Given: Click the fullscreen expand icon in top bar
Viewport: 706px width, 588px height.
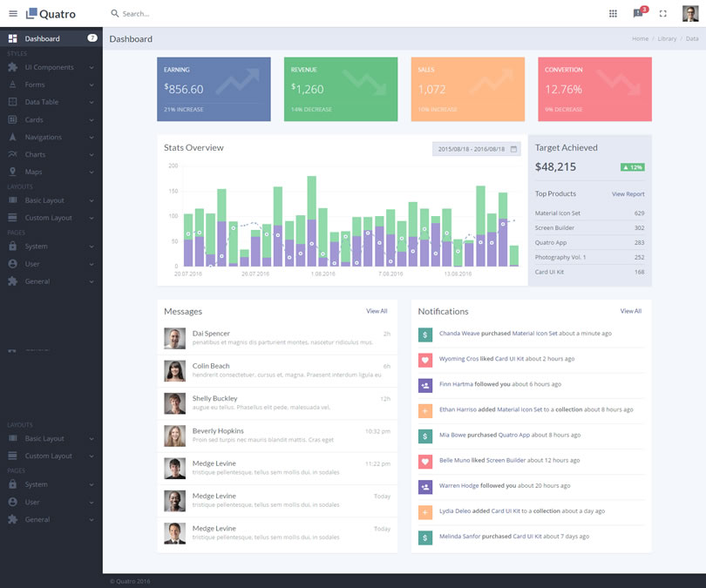Looking at the screenshot, I should click(x=662, y=13).
